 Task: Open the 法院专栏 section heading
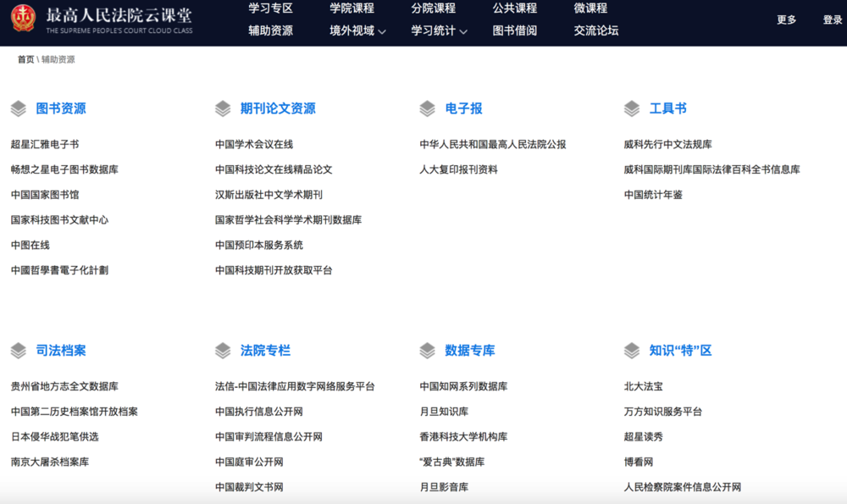pyautogui.click(x=265, y=351)
